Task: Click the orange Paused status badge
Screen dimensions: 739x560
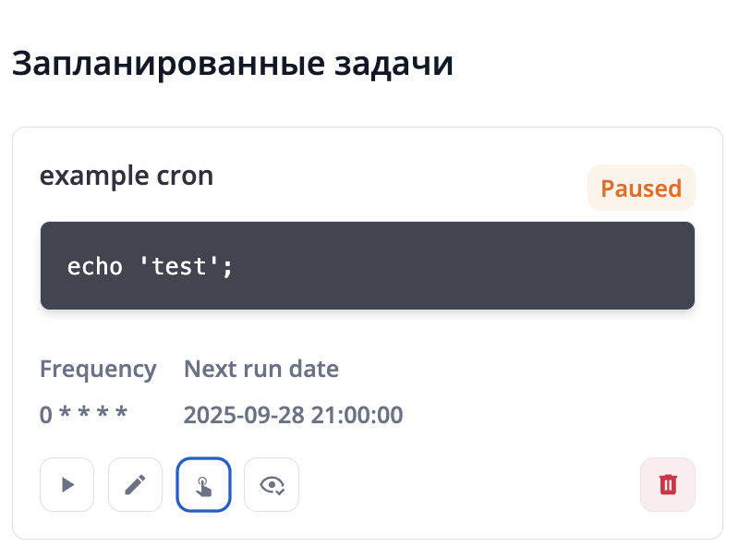Action: click(641, 189)
